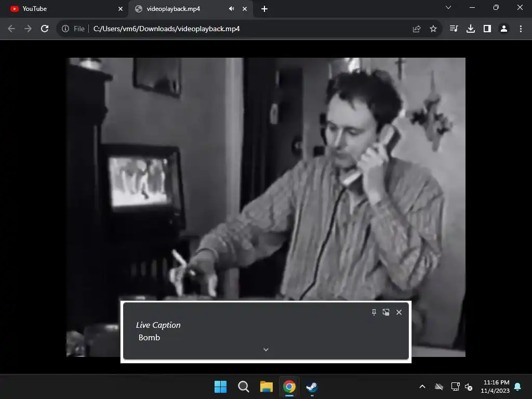Open Windows Search from taskbar
Screen dimensions: 532x399
pyautogui.click(x=244, y=387)
